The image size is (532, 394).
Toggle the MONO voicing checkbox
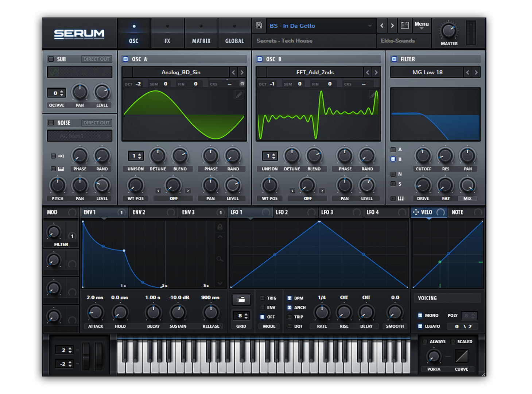click(x=420, y=315)
